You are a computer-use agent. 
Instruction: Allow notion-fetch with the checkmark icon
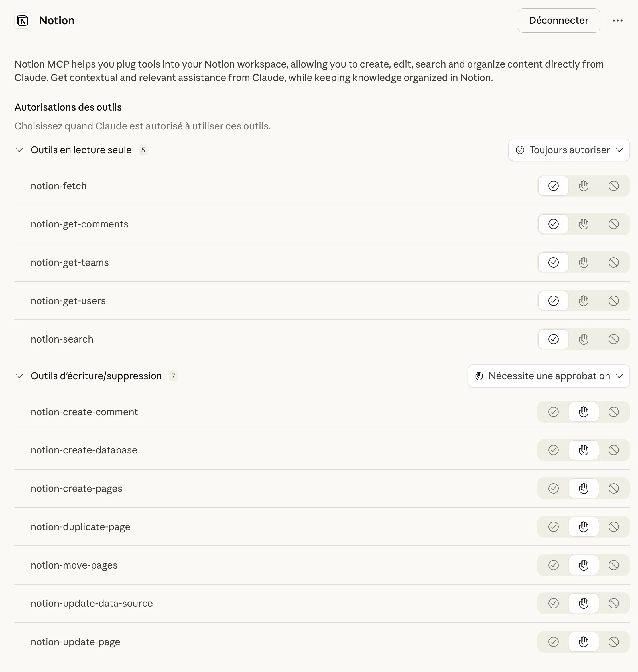(553, 186)
